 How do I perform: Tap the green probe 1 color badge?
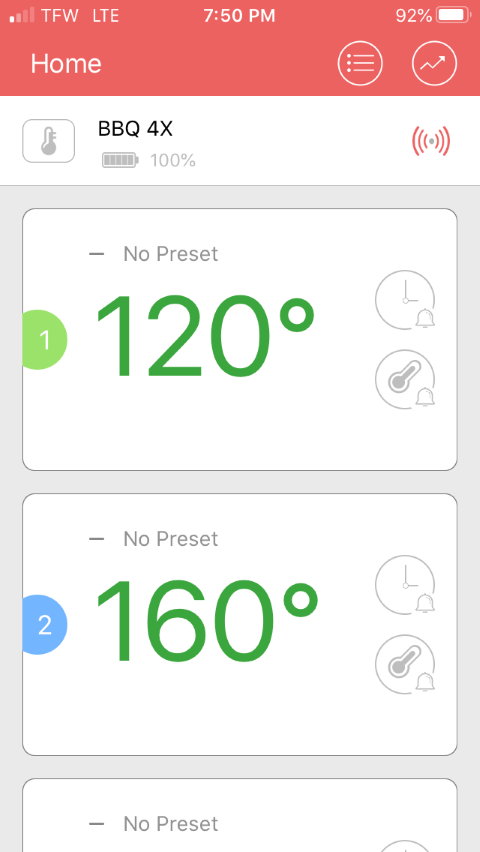pos(45,340)
